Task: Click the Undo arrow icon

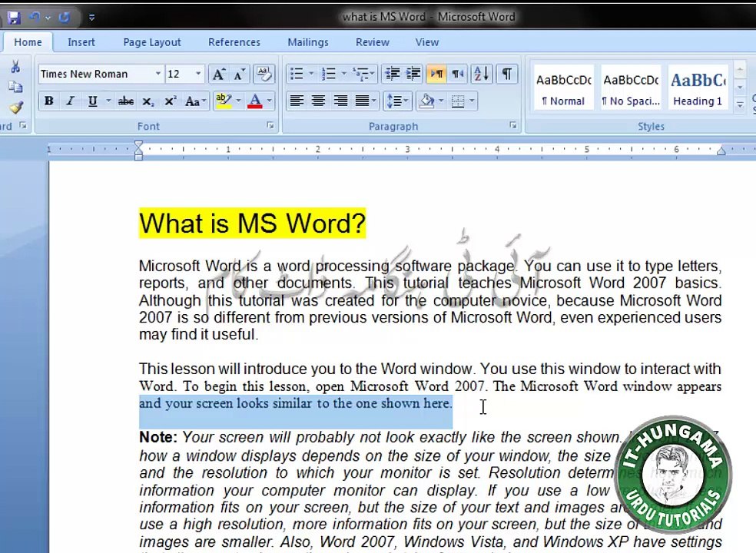Action: (x=35, y=18)
